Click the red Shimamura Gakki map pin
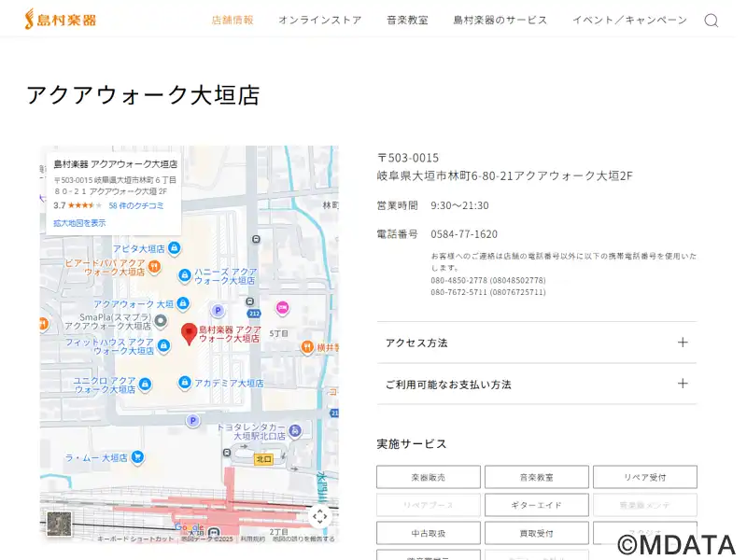The height and width of the screenshot is (560, 747). point(189,333)
